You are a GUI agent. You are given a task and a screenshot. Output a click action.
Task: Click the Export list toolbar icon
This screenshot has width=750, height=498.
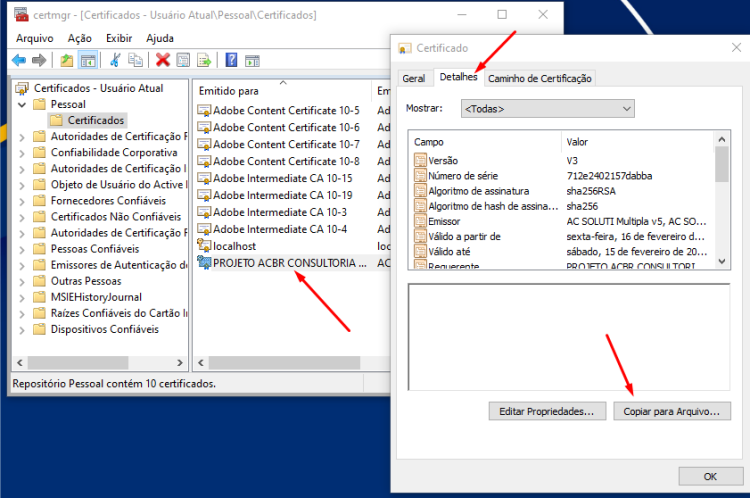[204, 60]
